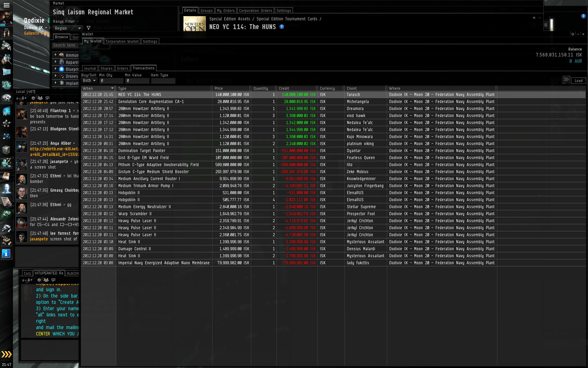Image resolution: width=588 pixels, height=368 pixels.
Task: Go back with market double-left arrows
Action: tap(534, 18)
